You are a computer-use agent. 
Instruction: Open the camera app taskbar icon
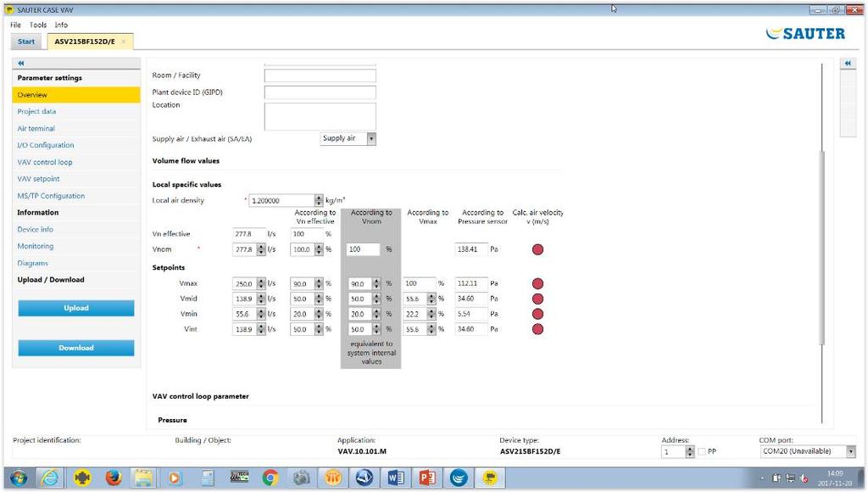click(x=301, y=478)
